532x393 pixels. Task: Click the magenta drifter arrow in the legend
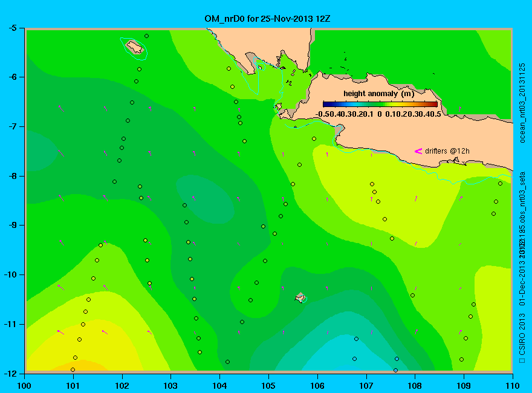418,151
